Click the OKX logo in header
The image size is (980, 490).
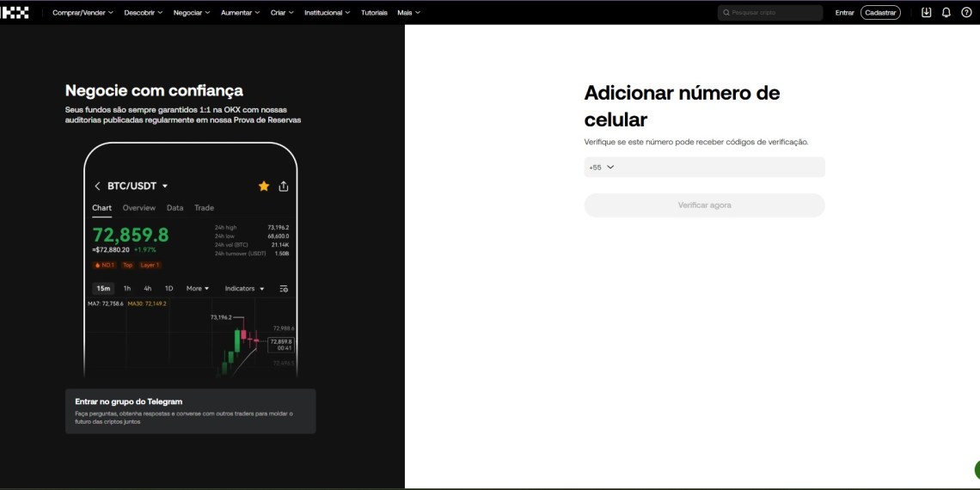click(x=15, y=12)
